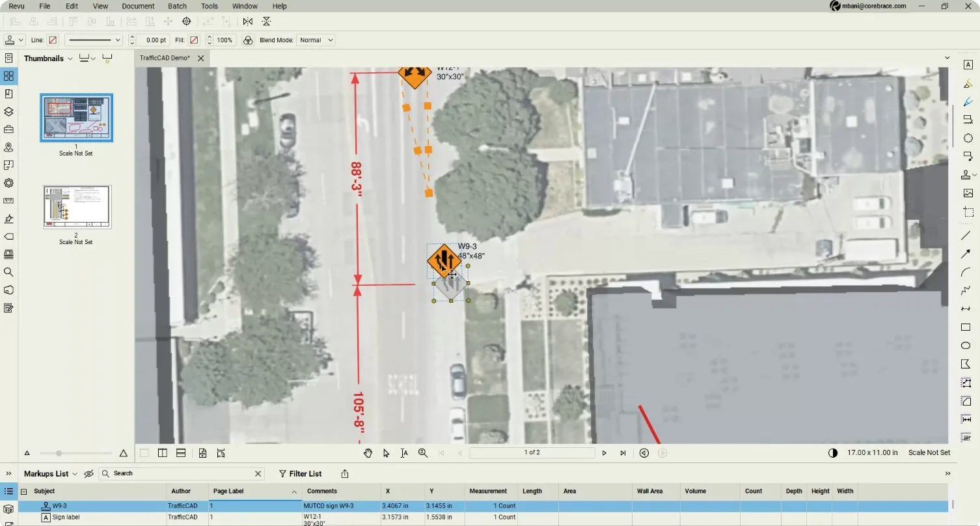Open the line style dropdown
980x526 pixels.
94,40
